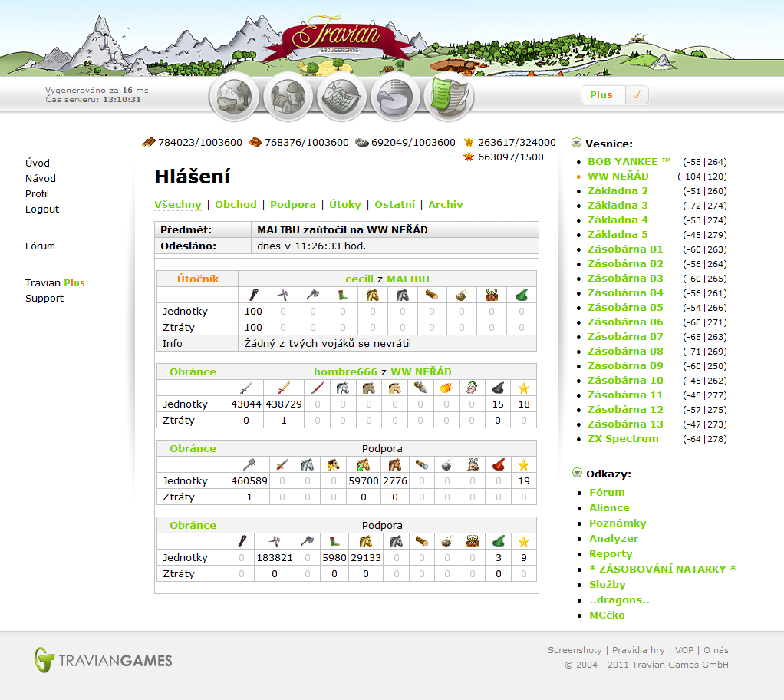Select village Zásobárna 13

[625, 424]
